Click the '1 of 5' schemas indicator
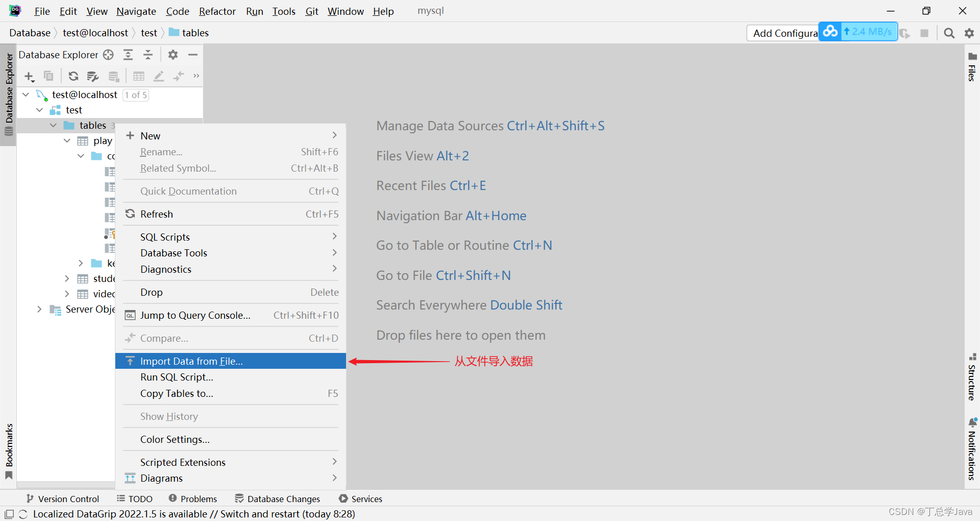980x521 pixels. [x=136, y=95]
